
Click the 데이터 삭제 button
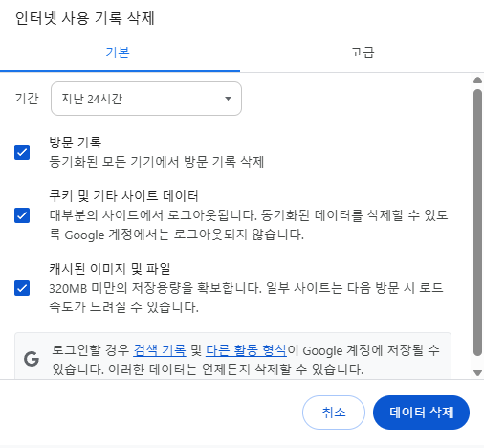tap(421, 413)
